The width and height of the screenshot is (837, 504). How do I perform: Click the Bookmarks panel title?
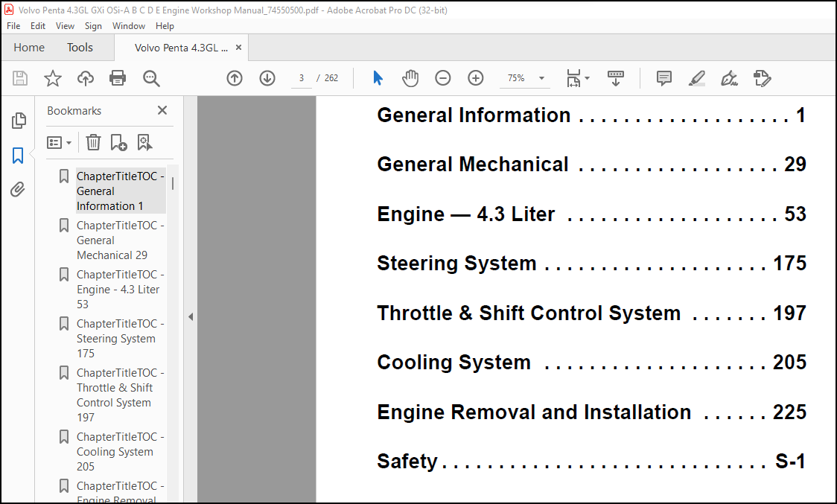(74, 110)
